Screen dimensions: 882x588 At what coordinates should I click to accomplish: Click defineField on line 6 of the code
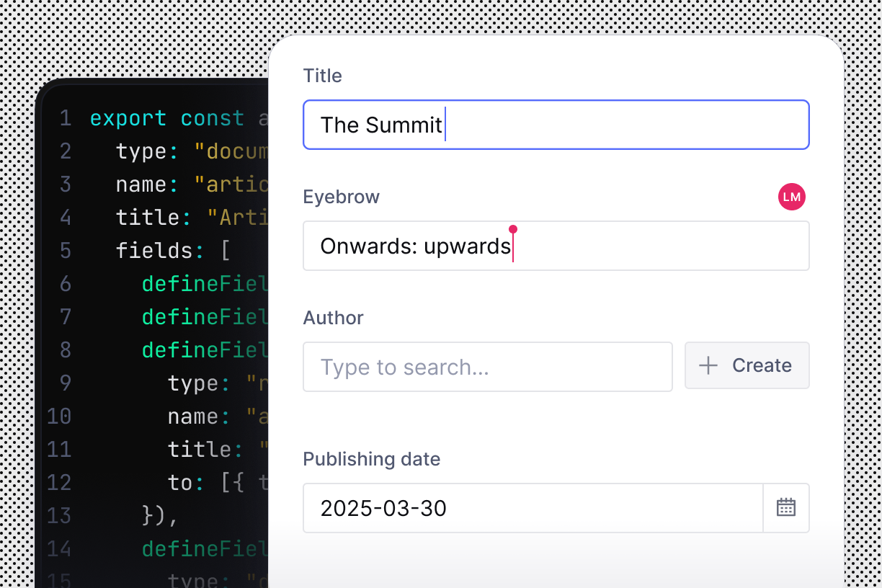[203, 283]
